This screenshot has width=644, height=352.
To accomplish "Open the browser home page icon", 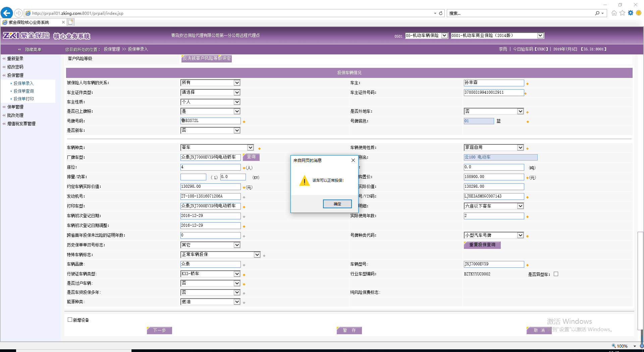I will pos(614,13).
